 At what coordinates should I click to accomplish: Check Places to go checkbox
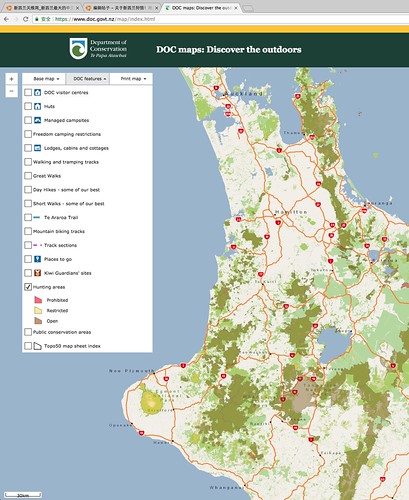click(28, 259)
